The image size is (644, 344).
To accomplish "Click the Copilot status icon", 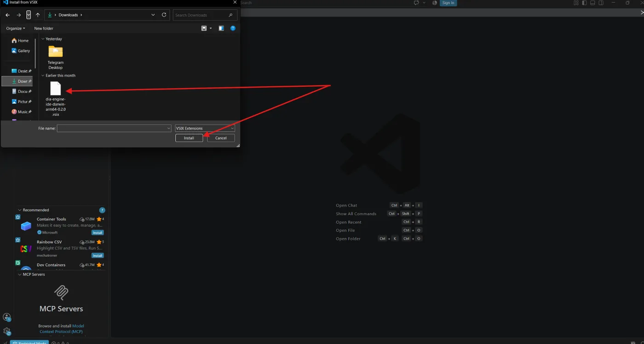I will tap(435, 3).
